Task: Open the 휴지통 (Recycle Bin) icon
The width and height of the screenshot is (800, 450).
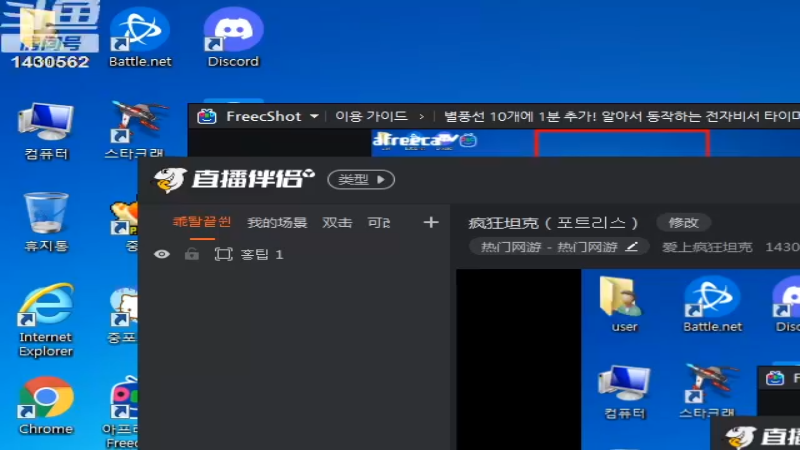Action: 46,222
